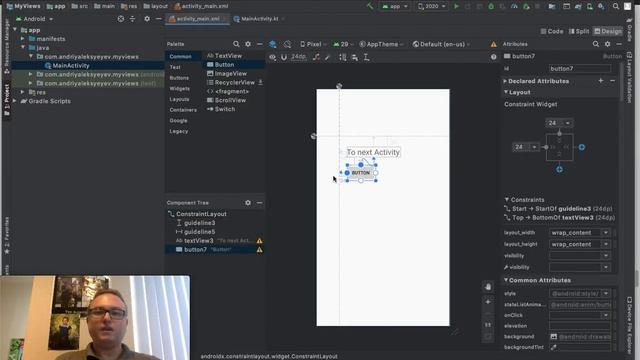Click button7 warning icon in Component Tree
The image size is (640, 360).
click(259, 250)
